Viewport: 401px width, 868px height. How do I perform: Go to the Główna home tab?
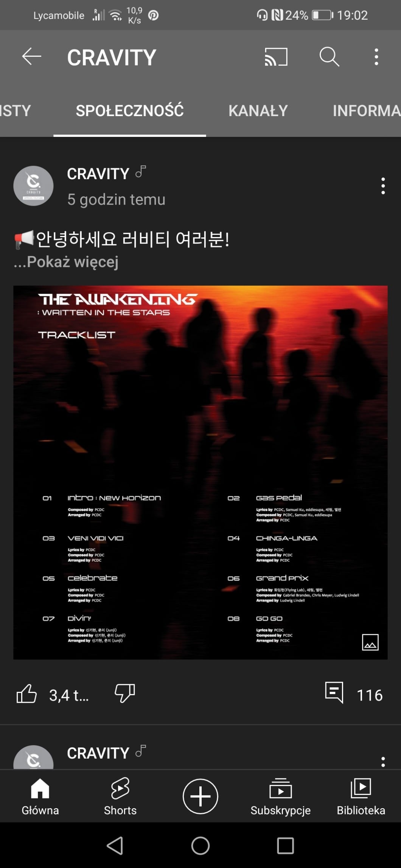[x=40, y=796]
